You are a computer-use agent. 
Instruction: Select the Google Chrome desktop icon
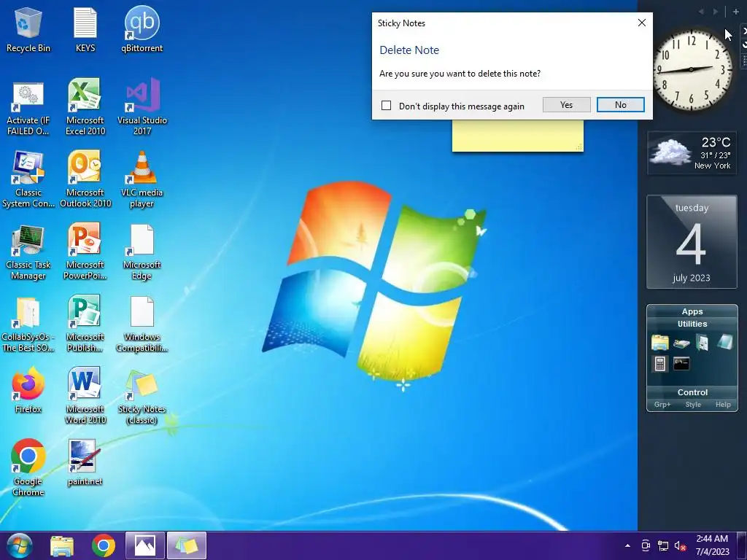click(28, 467)
